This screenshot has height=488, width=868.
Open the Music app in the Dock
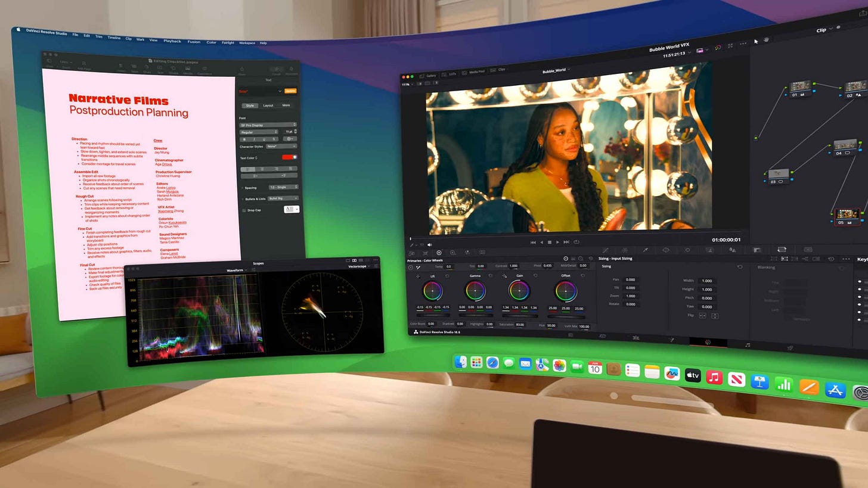click(x=714, y=377)
